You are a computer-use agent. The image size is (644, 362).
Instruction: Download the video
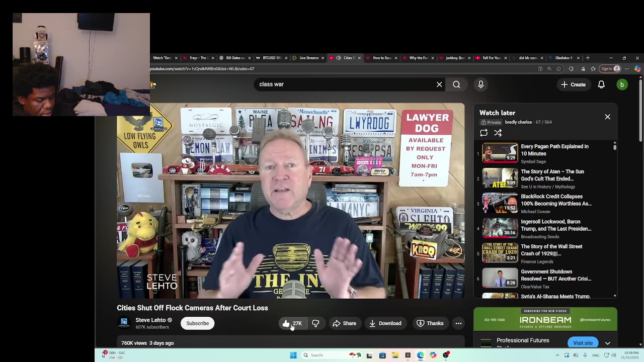(385, 323)
